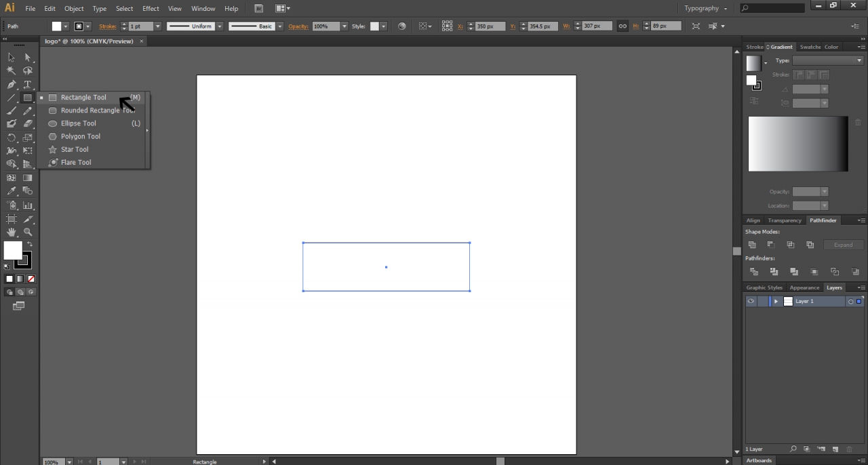Switch to the Swatches panel tab
The height and width of the screenshot is (465, 868).
[x=810, y=47]
